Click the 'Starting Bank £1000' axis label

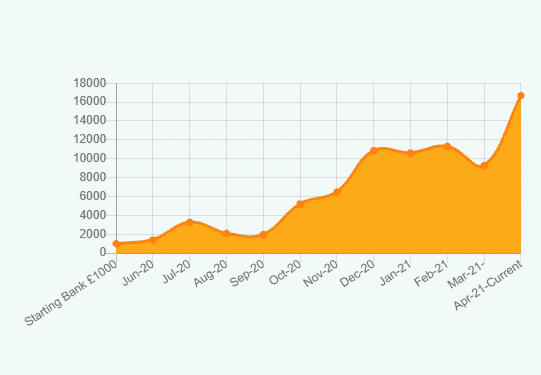coord(71,293)
